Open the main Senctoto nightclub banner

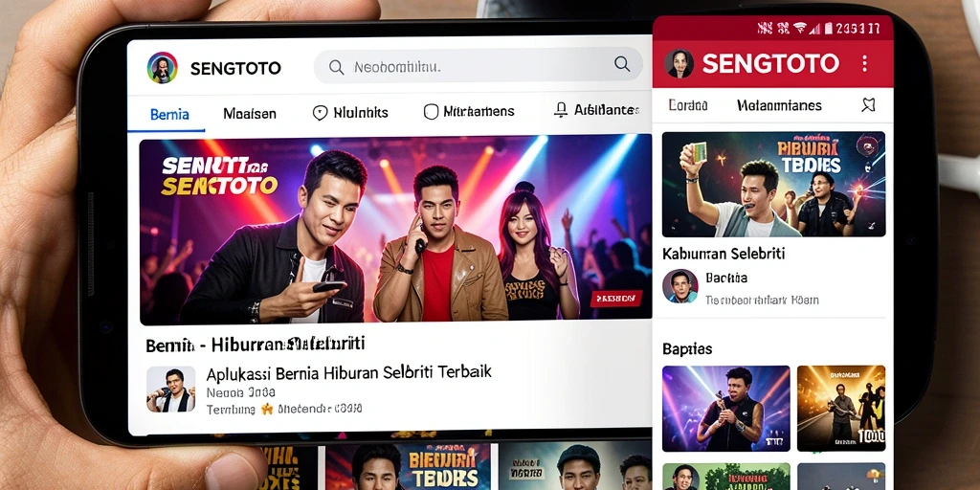click(395, 231)
